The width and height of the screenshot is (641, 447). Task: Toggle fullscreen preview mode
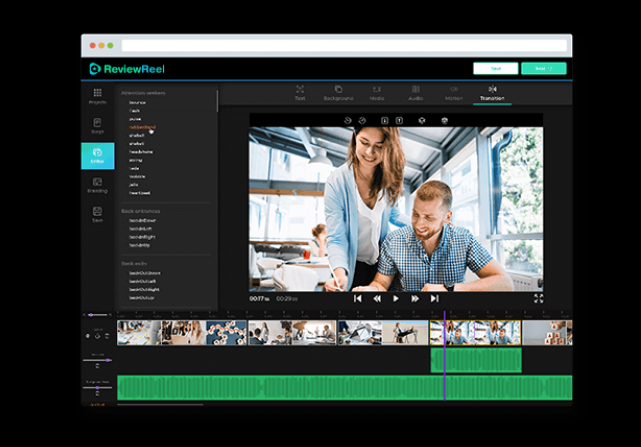(538, 298)
